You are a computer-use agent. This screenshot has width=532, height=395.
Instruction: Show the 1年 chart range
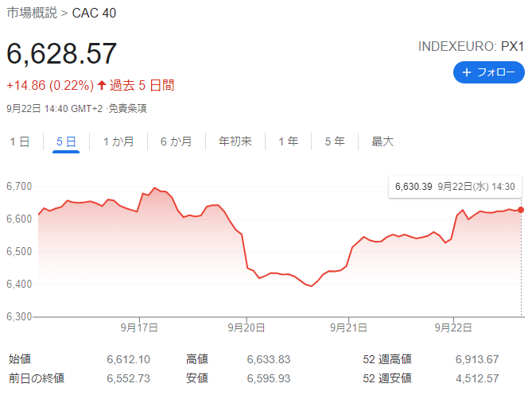point(289,141)
